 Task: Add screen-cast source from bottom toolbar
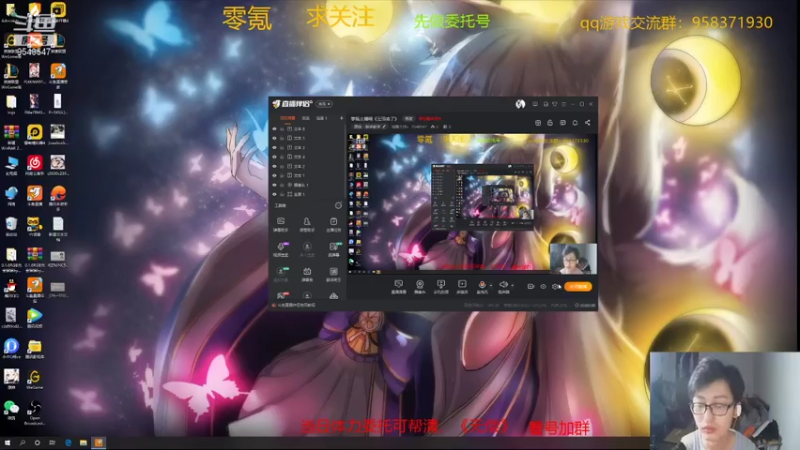pyautogui.click(x=441, y=287)
